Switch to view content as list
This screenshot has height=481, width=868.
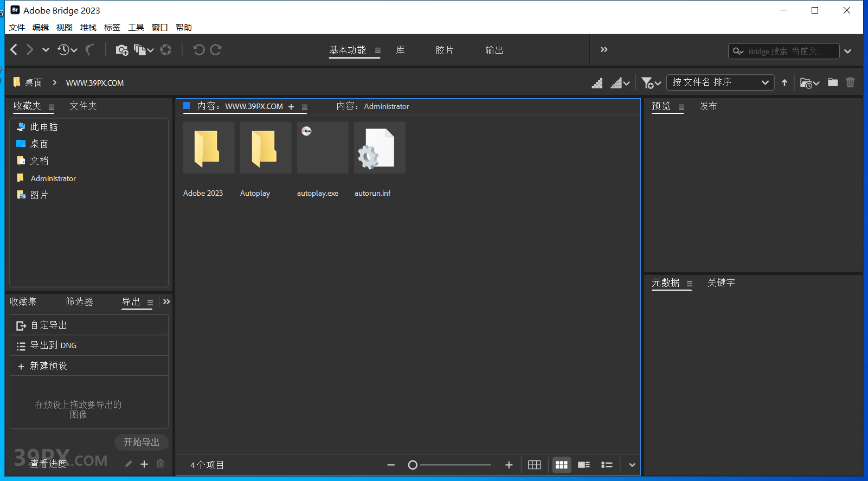tap(607, 465)
